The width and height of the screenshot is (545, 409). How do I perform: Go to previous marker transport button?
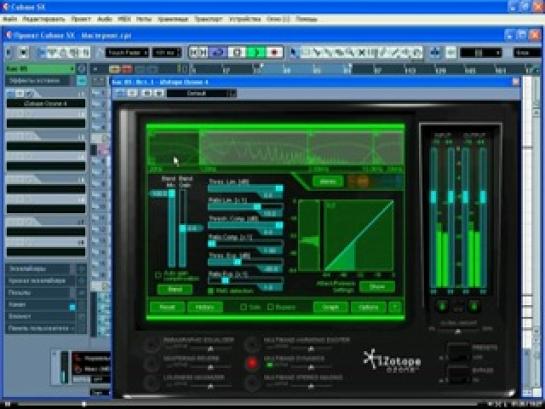(x=194, y=52)
